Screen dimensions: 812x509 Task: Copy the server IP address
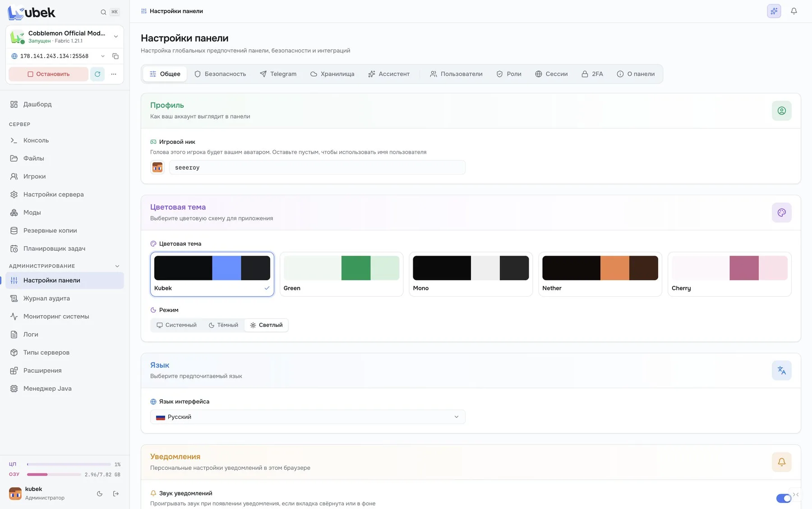click(x=115, y=56)
